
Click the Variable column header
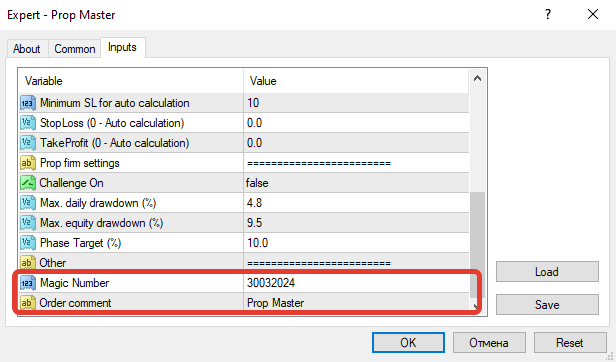coord(131,81)
